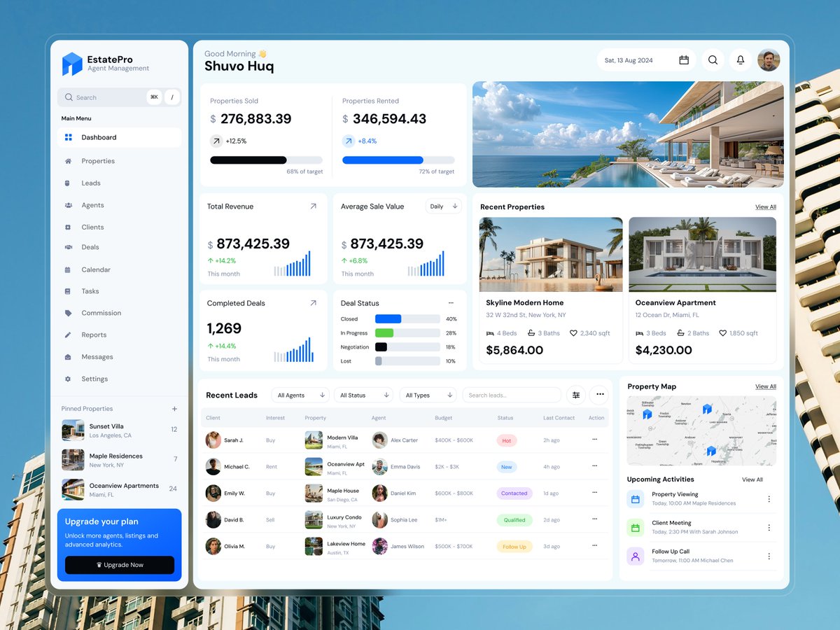Click the Calendar icon in sidebar
The width and height of the screenshot is (840, 630).
(x=68, y=269)
